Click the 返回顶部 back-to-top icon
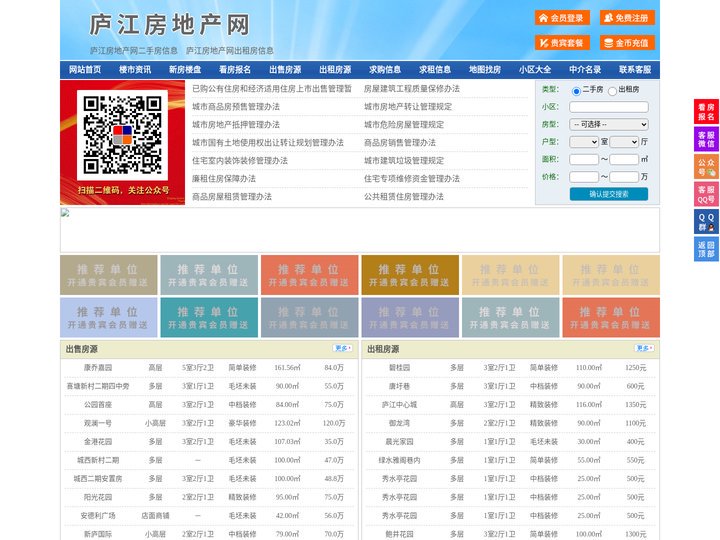 [x=706, y=249]
